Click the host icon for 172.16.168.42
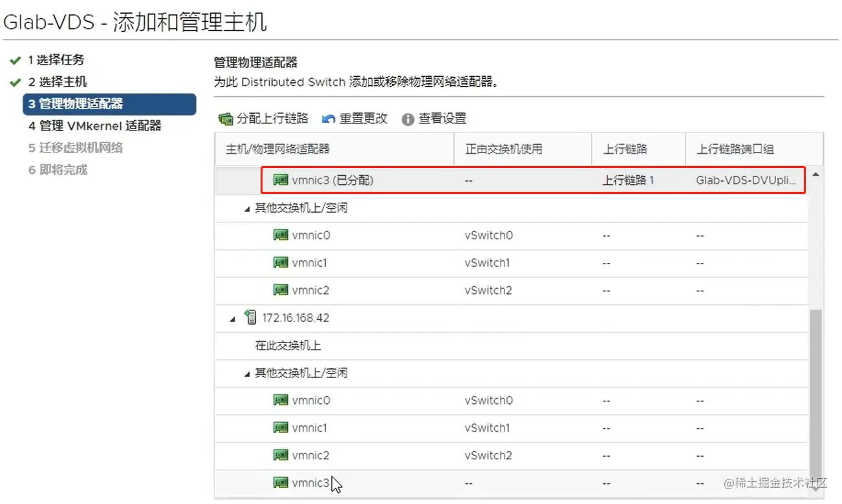This screenshot has height=504, width=842. (x=251, y=317)
